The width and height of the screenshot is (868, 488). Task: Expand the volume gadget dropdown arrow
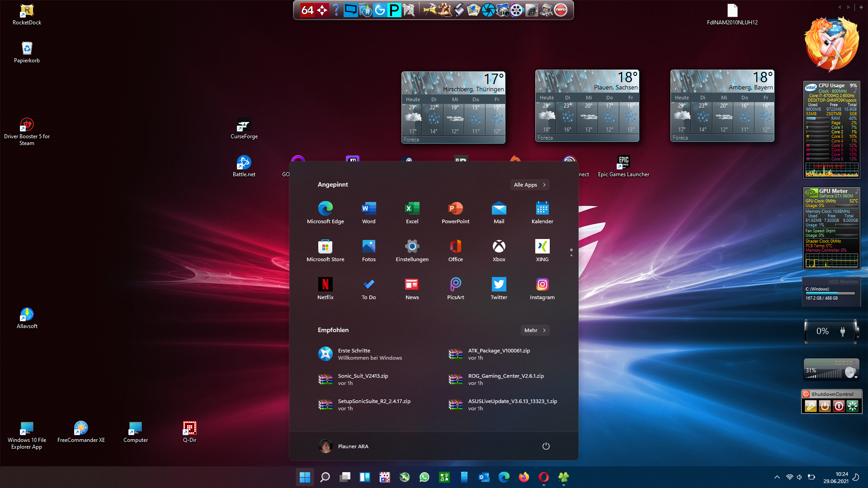click(855, 377)
